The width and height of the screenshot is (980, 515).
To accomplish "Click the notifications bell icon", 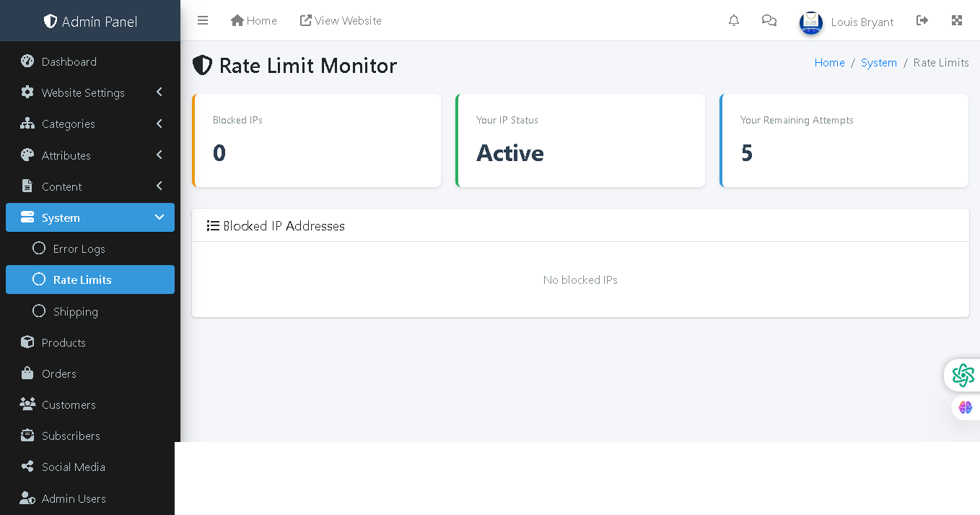I will pyautogui.click(x=734, y=20).
